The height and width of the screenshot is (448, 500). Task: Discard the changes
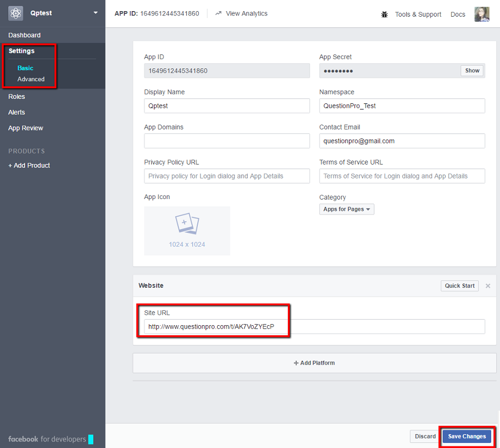[425, 436]
